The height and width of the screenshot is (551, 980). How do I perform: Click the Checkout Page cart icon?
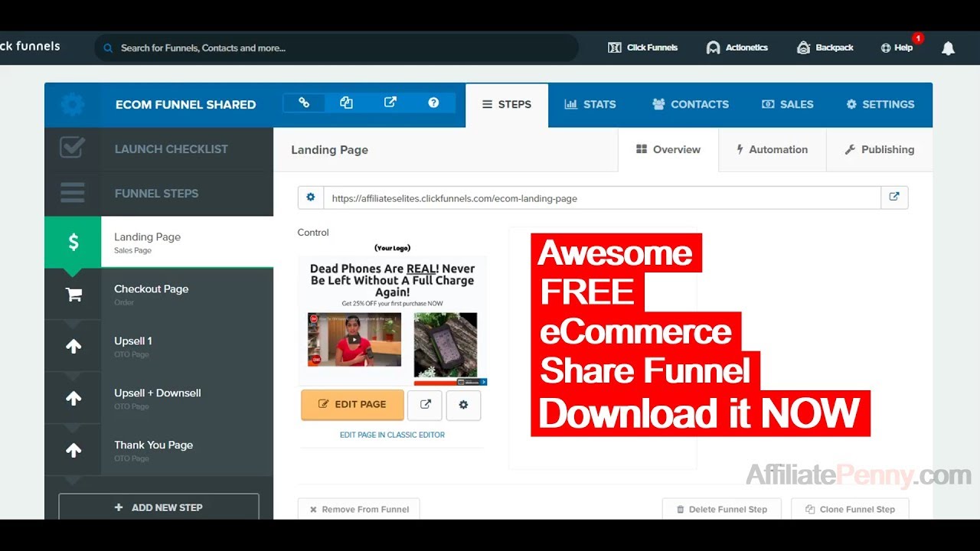(73, 295)
